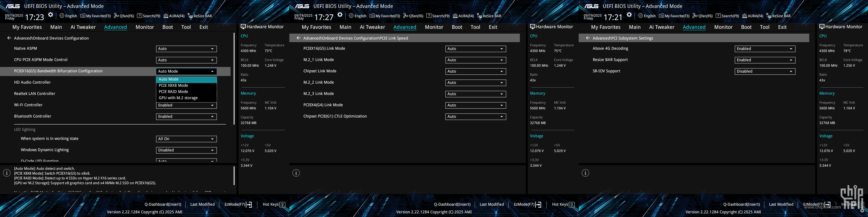Open Qfan(F6) in the 17:27 screen
Image resolution: width=868 pixels, height=217 pixels.
[x=413, y=16]
